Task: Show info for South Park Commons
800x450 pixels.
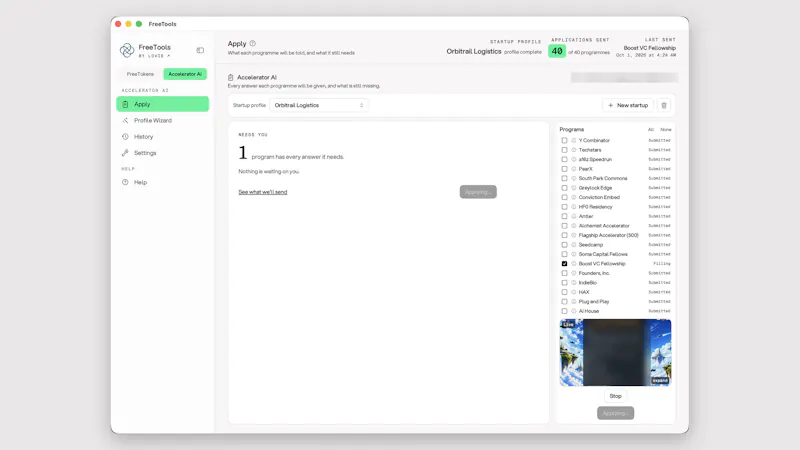Action: pos(573,179)
